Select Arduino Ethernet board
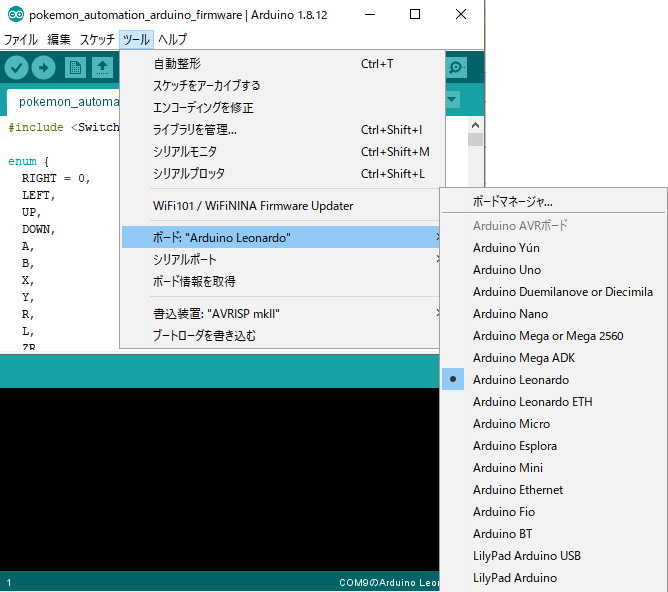Viewport: 668px width, 592px height. coord(554,490)
